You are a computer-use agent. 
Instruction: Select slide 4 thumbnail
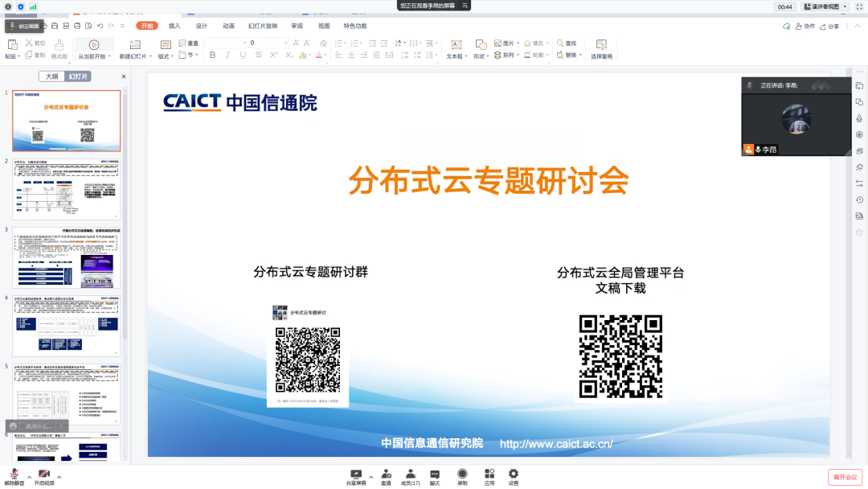click(x=67, y=326)
